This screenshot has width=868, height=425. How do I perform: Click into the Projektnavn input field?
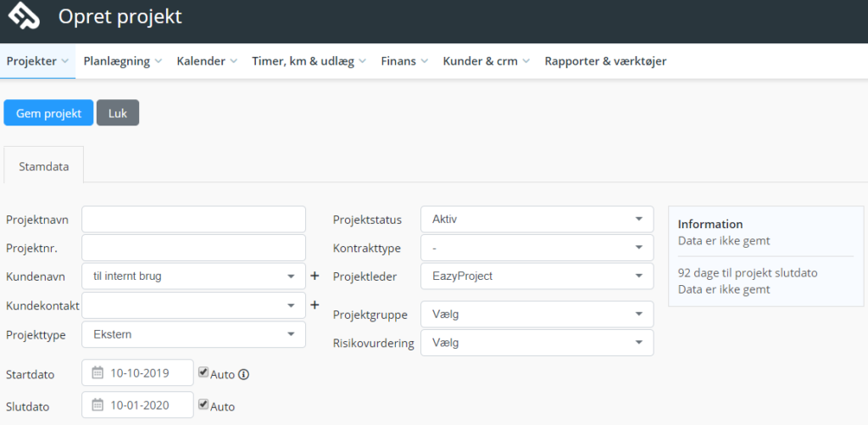click(x=194, y=220)
